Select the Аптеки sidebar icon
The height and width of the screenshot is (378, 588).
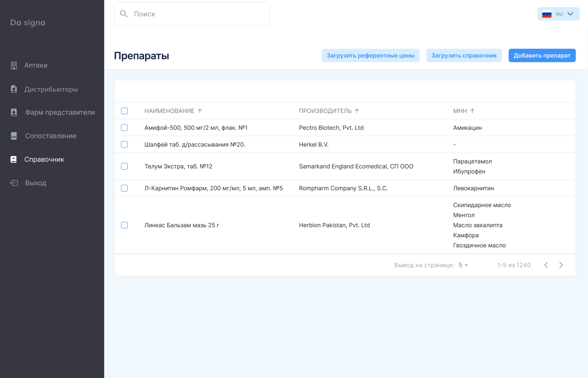pos(14,65)
